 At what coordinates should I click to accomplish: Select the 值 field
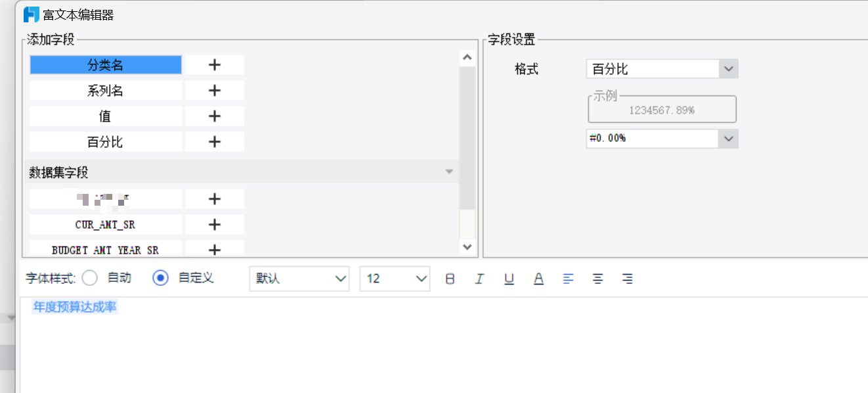pos(106,116)
